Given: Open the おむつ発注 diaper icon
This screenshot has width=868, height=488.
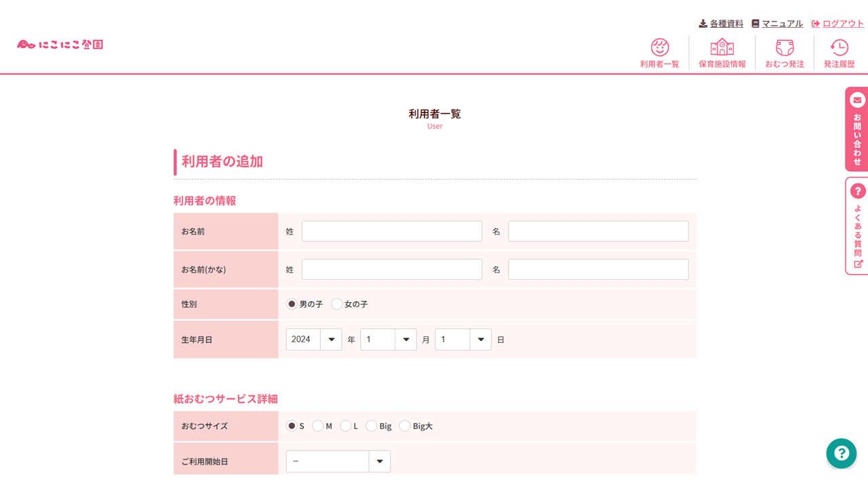Looking at the screenshot, I should [x=783, y=47].
